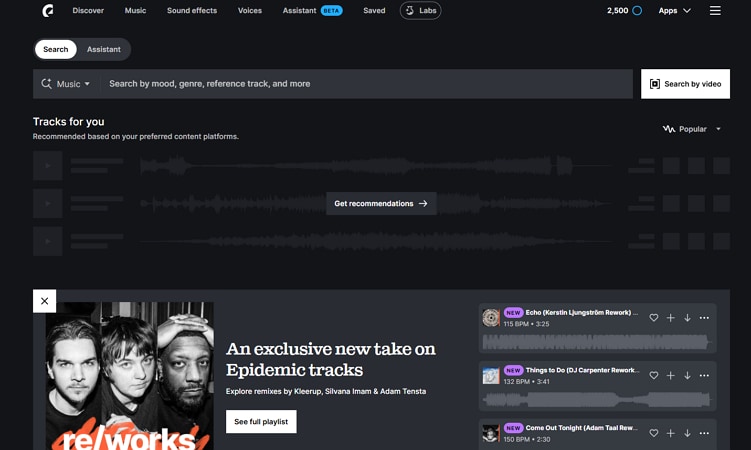Click the Popular waveform sort icon
Image resolution: width=751 pixels, height=450 pixels.
669,129
